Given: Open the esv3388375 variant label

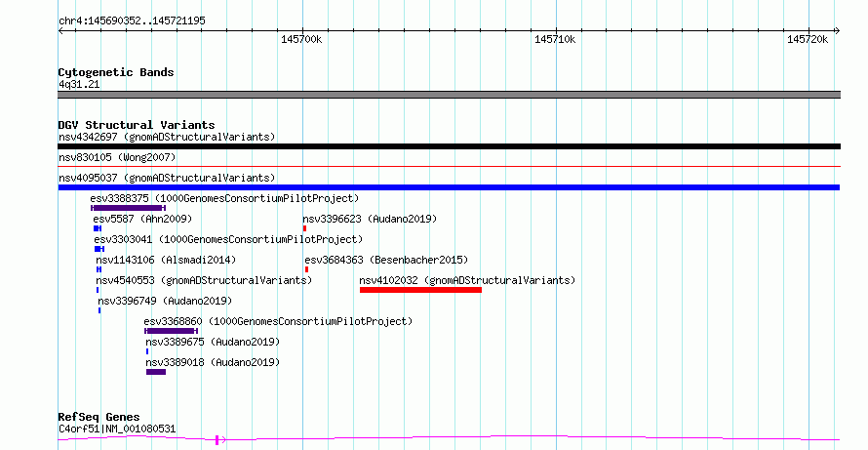Looking at the screenshot, I should 224,198.
